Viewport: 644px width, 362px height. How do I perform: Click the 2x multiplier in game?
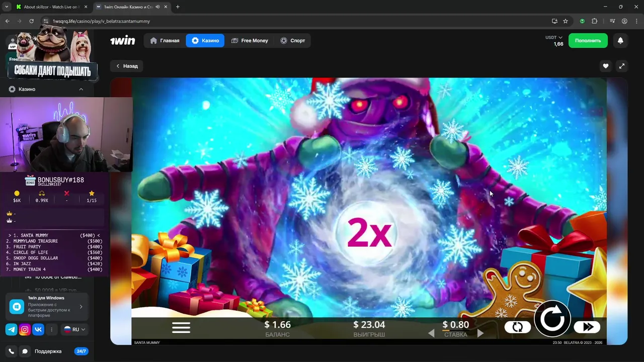pyautogui.click(x=369, y=234)
